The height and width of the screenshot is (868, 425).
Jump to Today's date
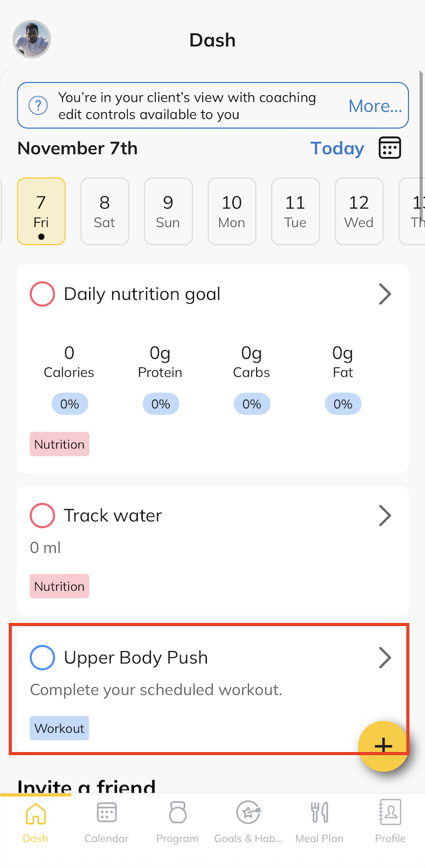click(337, 148)
